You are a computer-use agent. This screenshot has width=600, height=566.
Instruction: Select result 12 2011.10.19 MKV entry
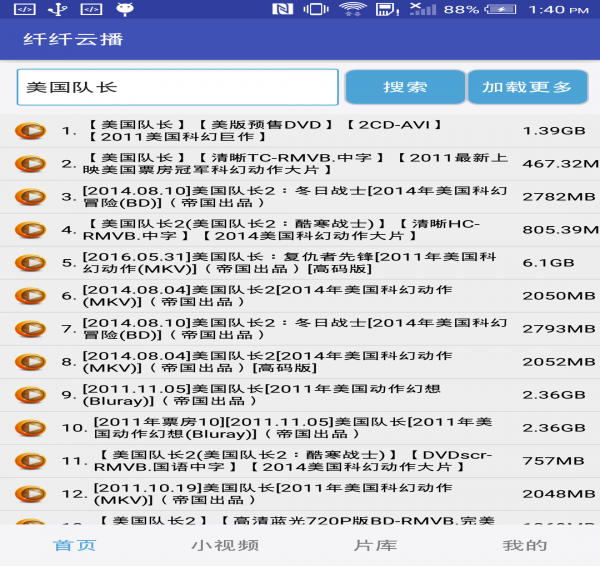tap(273, 494)
